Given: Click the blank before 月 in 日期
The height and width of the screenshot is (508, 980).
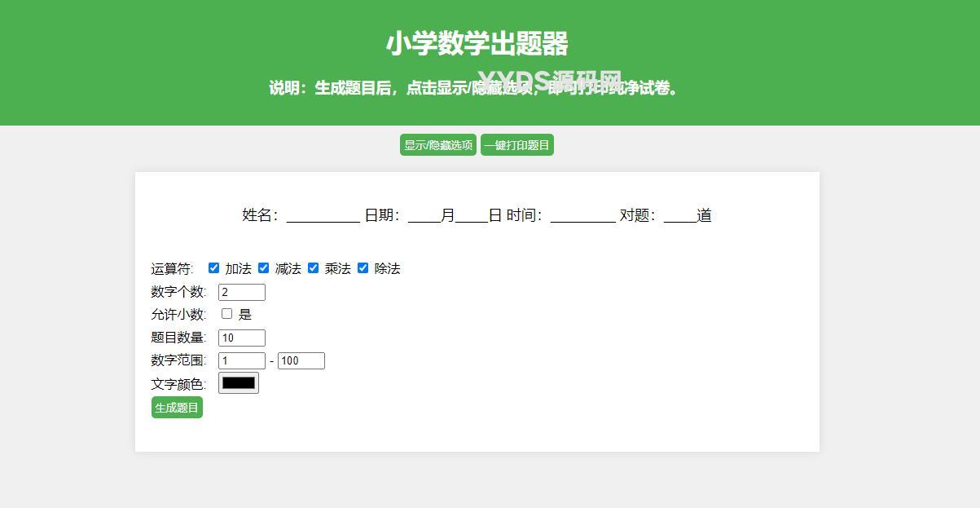Looking at the screenshot, I should (x=424, y=216).
